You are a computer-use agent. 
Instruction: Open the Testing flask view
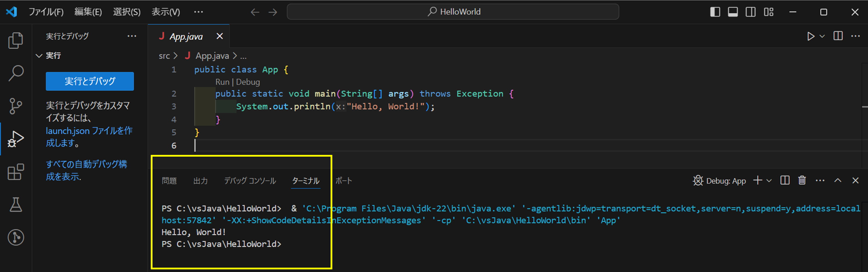15,205
